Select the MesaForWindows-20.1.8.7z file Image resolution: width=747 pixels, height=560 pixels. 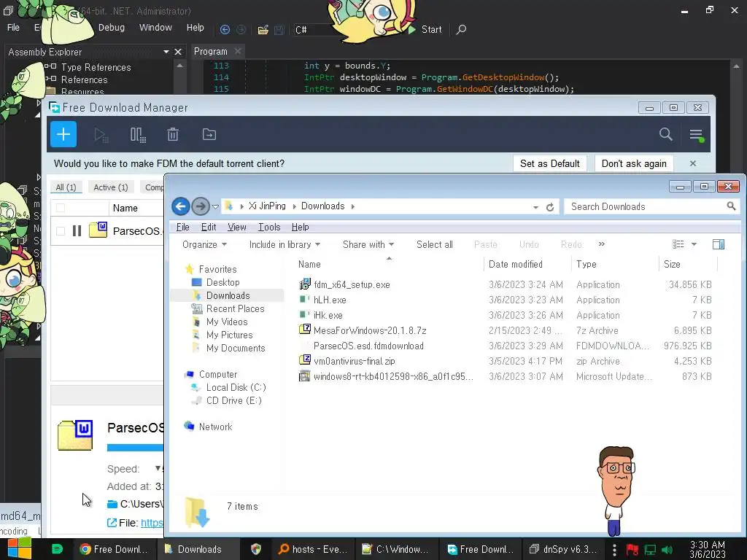[370, 330]
